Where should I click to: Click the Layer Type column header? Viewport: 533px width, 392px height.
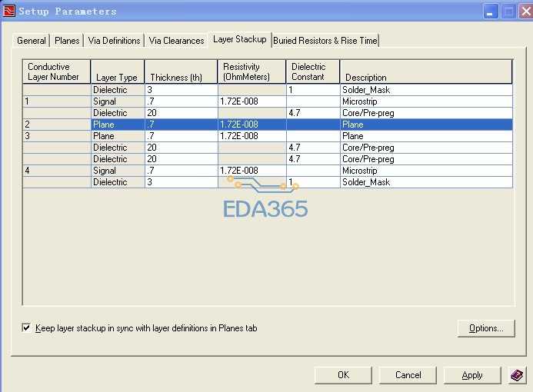pos(118,71)
